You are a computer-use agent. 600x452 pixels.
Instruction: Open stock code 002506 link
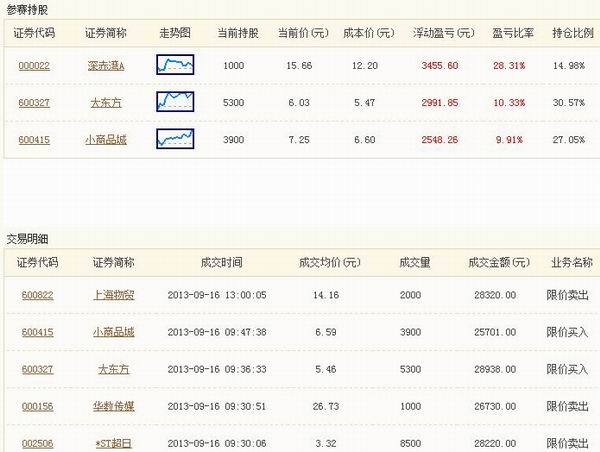[38, 444]
